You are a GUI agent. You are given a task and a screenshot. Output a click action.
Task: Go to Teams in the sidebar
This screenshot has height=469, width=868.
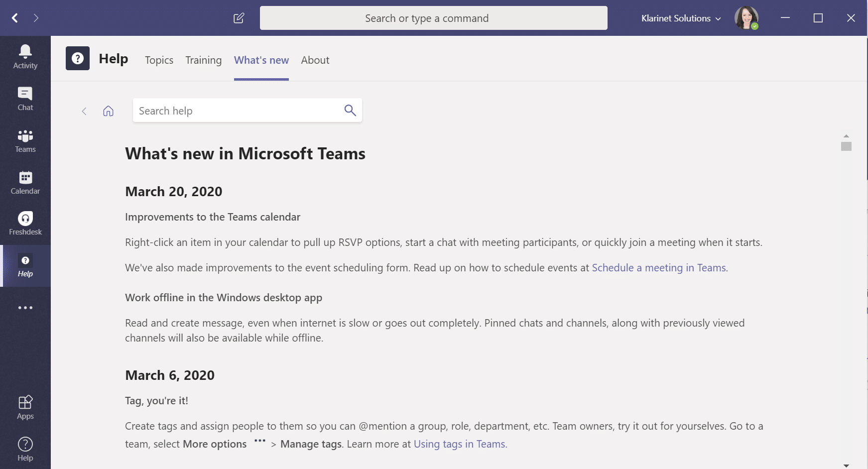pyautogui.click(x=25, y=140)
